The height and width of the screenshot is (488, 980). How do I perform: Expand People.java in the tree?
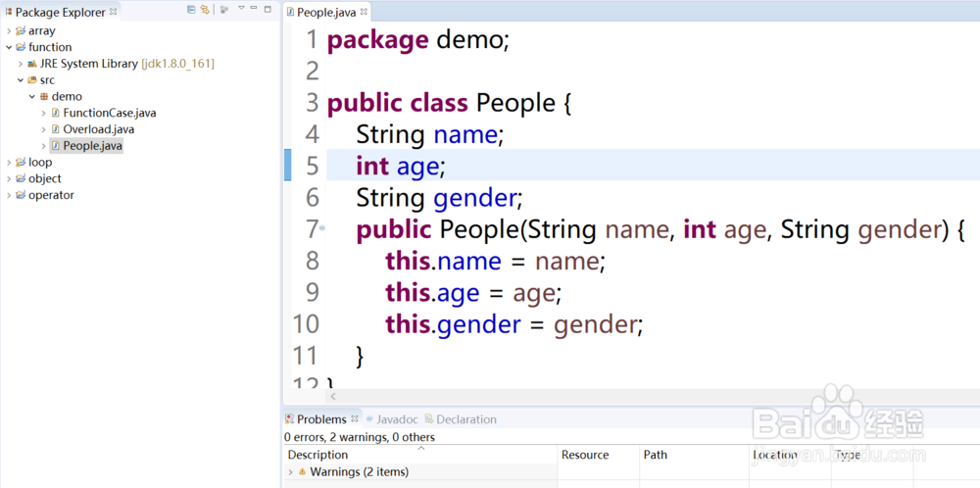pyautogui.click(x=44, y=146)
